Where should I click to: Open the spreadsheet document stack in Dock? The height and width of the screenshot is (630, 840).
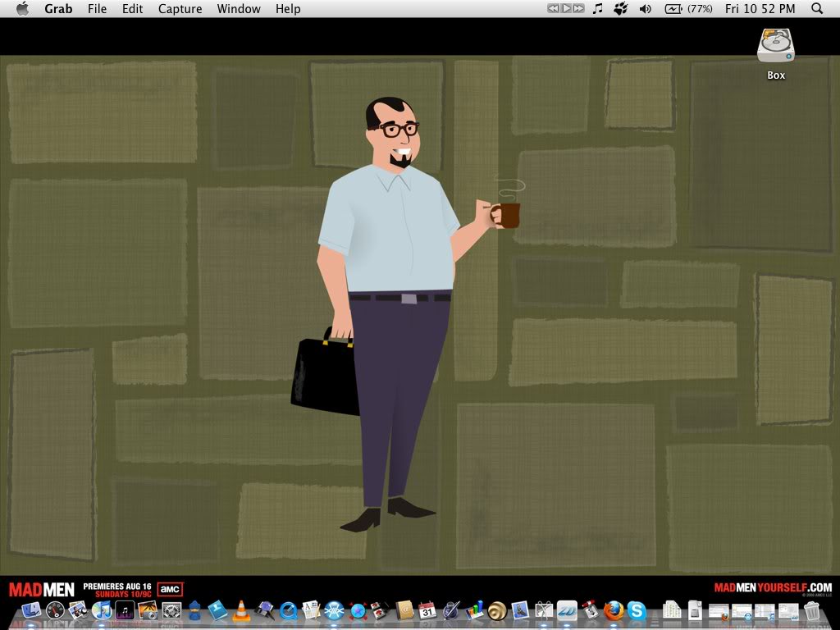672,610
